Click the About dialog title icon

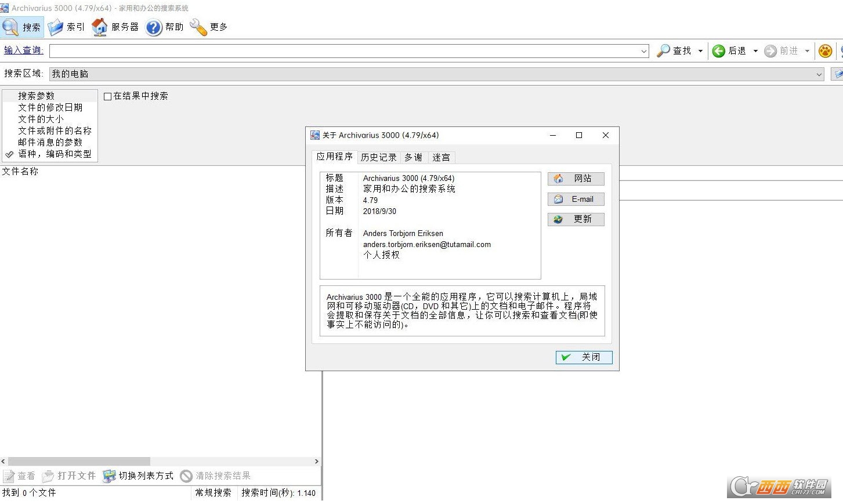315,135
